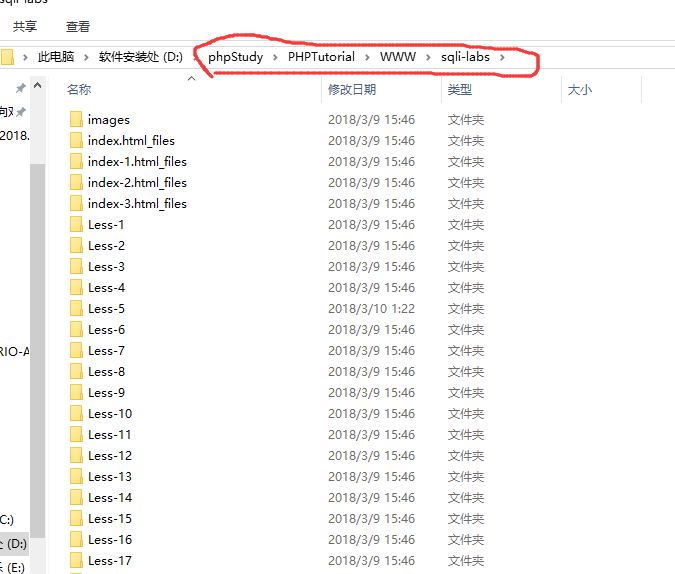The image size is (675, 574).
Task: Expand chevron before 此电脑 breadcrumb
Action: pos(25,57)
